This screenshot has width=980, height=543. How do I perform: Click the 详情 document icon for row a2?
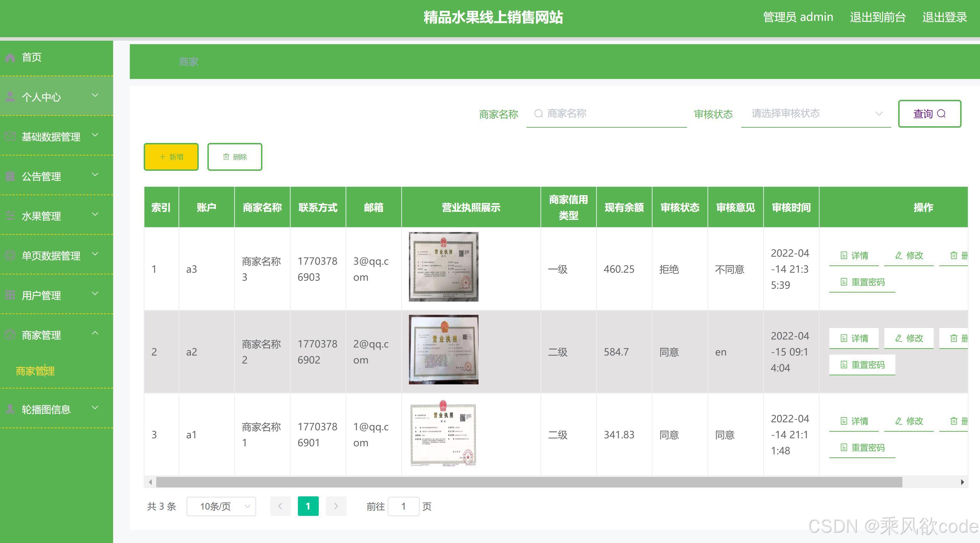click(x=844, y=338)
